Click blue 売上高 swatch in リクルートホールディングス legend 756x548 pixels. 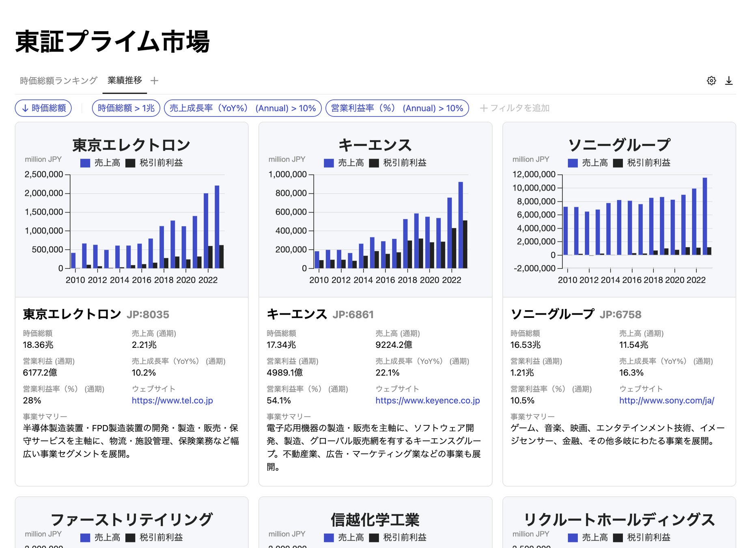[x=573, y=537]
